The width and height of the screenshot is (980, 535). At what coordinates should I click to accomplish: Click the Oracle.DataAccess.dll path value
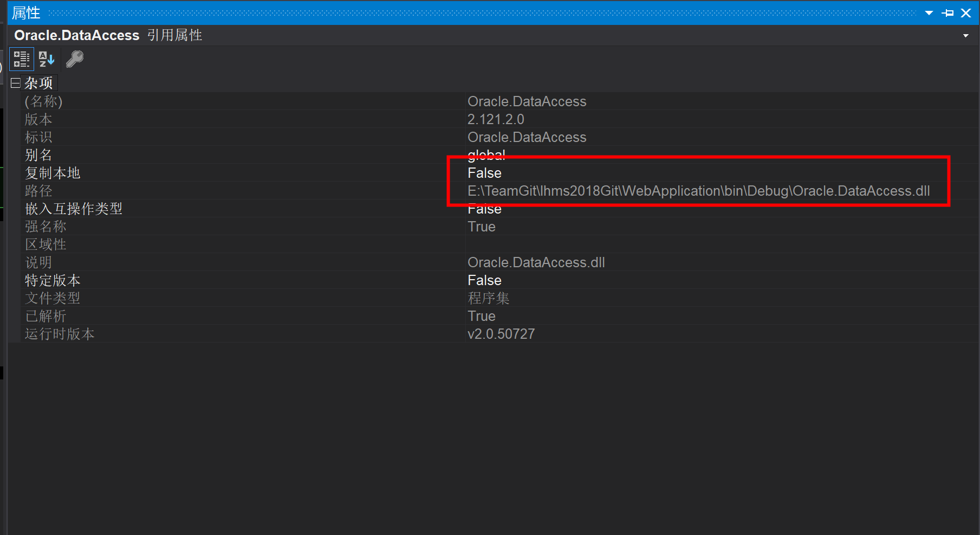pos(698,191)
